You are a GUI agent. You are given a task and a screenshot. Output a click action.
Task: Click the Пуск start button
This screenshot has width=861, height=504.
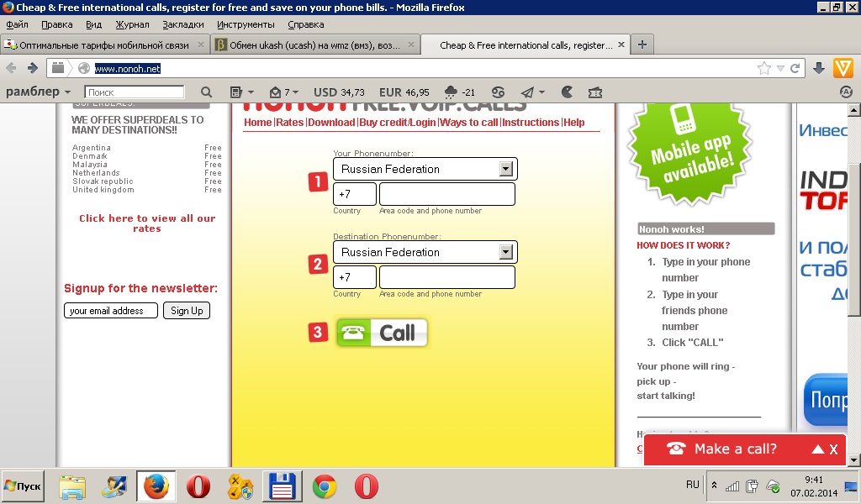point(23,486)
